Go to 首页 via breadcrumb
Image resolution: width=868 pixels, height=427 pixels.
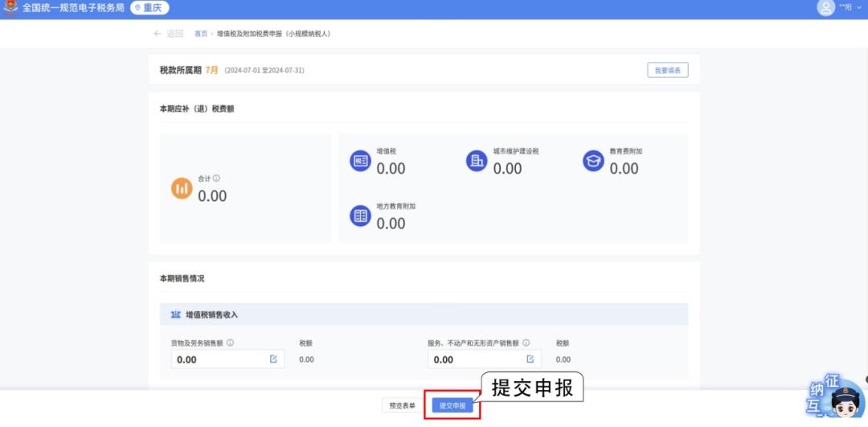pyautogui.click(x=200, y=34)
